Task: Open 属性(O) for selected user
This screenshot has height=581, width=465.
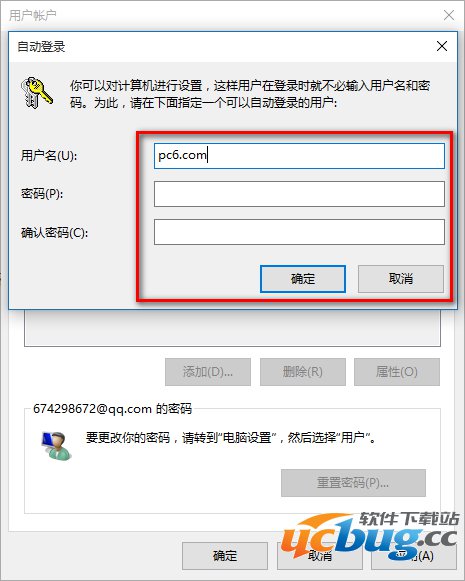Action: point(397,372)
